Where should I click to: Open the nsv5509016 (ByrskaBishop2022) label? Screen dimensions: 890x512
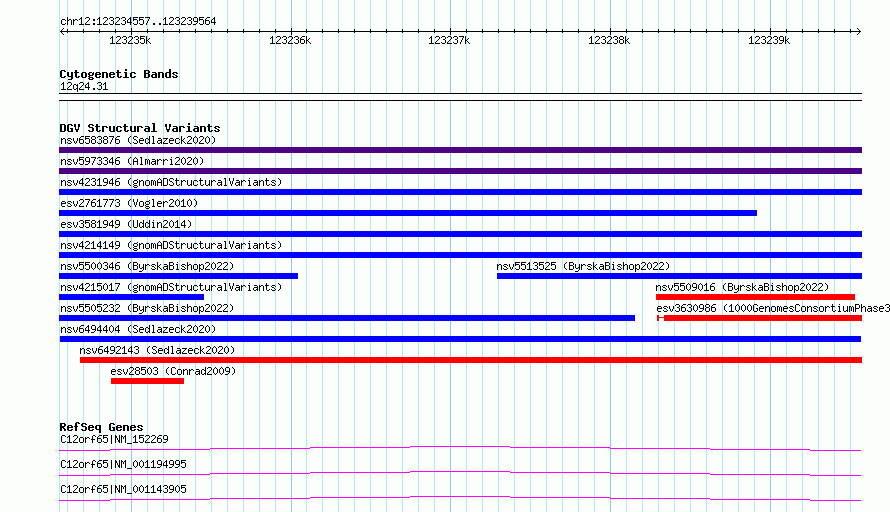[x=742, y=287]
